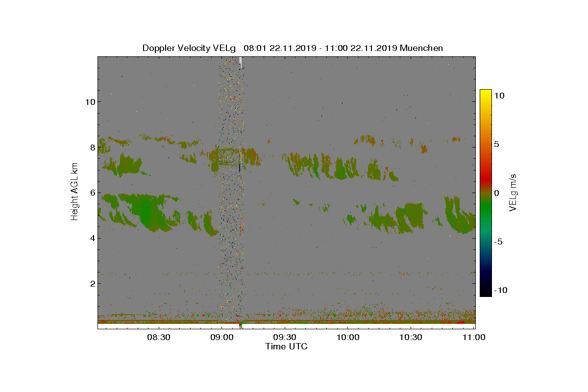This screenshot has width=588, height=392.
Task: Select the 09:00 time tick label
Action: (x=222, y=337)
